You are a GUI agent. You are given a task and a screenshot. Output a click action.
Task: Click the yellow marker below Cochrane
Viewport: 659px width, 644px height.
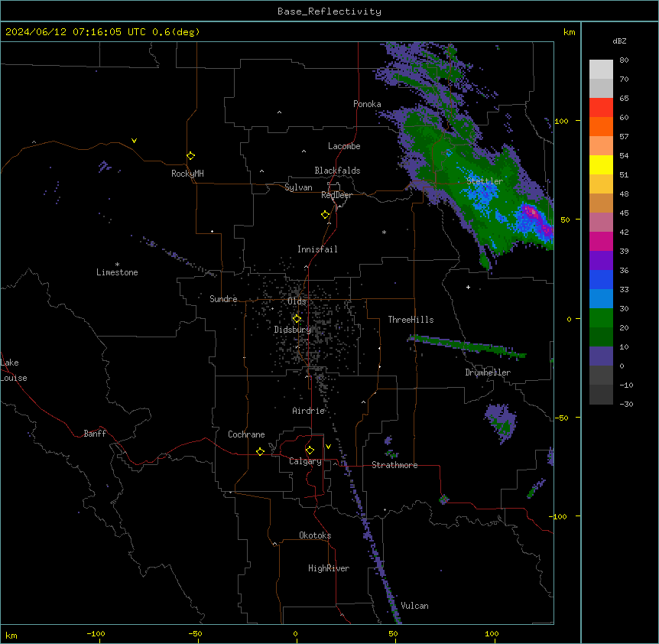(x=260, y=451)
